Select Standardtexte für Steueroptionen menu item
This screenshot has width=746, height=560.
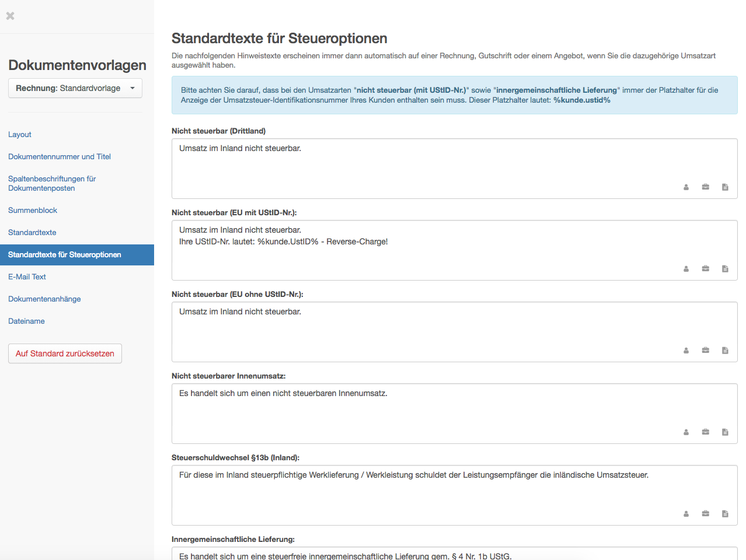pos(77,255)
